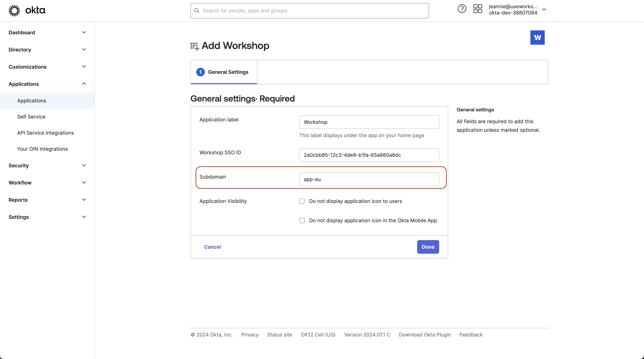Image resolution: width=644 pixels, height=359 pixels.
Task: Open the Feedback footer link
Action: click(471, 335)
